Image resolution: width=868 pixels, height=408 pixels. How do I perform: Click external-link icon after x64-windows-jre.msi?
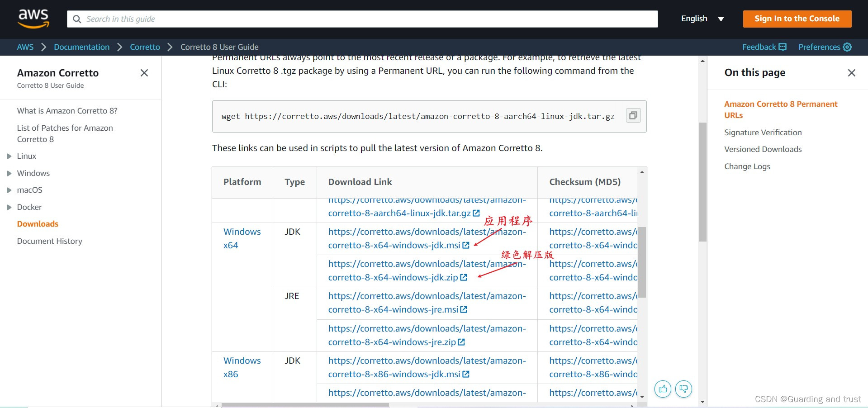coord(464,309)
